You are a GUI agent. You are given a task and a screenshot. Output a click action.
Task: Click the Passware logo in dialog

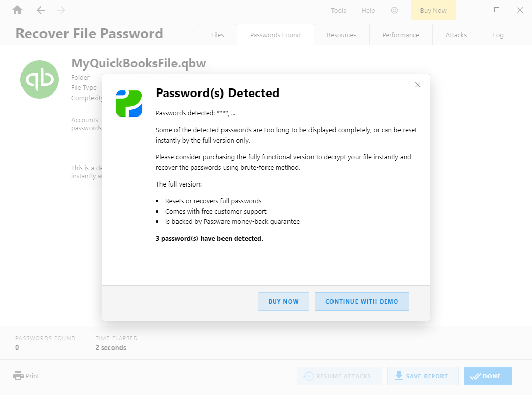click(x=128, y=103)
